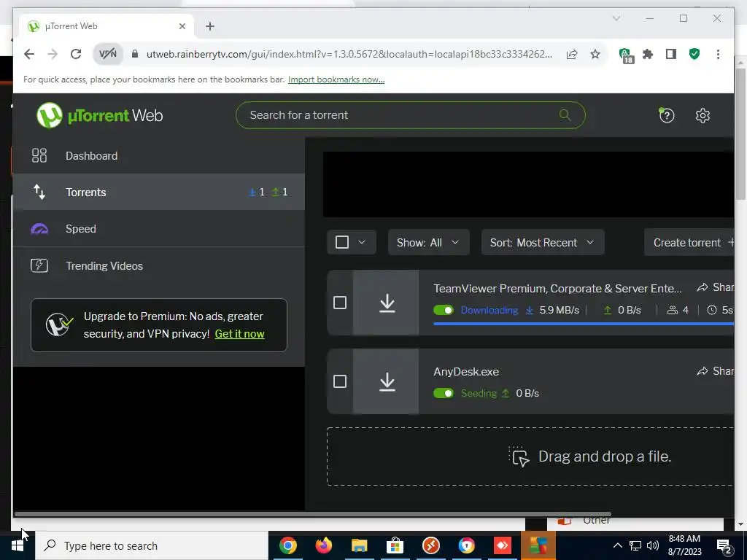The width and height of the screenshot is (747, 560).
Task: Click the green shield extension icon
Action: [x=694, y=54]
